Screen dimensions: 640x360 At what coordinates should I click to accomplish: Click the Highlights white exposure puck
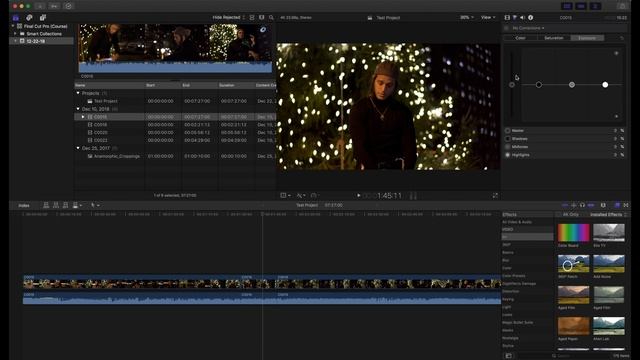605,84
